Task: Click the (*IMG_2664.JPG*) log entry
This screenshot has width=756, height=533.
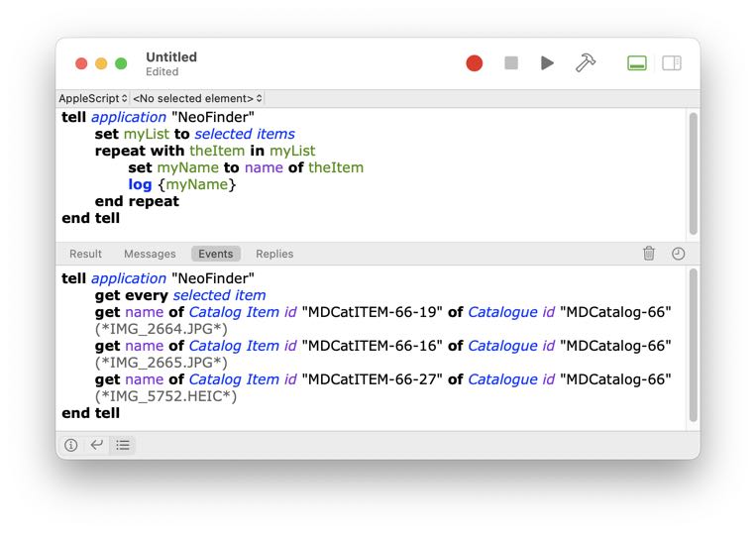Action: (x=162, y=329)
